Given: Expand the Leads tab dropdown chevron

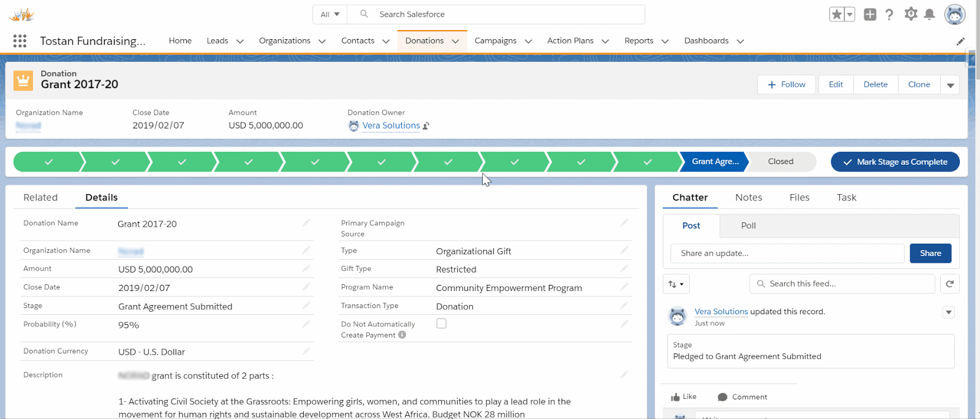Looking at the screenshot, I should (240, 41).
